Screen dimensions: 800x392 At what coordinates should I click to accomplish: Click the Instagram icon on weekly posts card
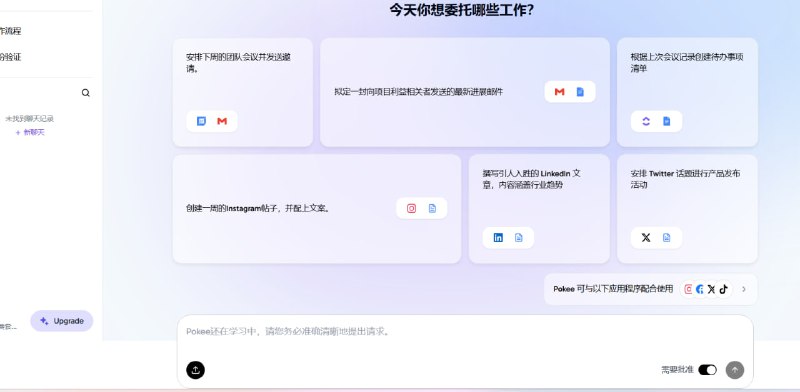pyautogui.click(x=412, y=208)
